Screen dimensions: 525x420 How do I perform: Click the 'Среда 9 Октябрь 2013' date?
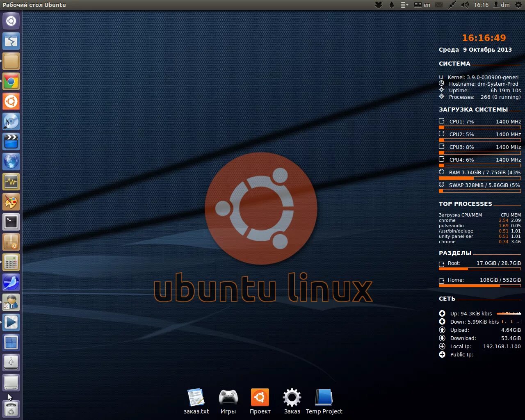point(475,50)
